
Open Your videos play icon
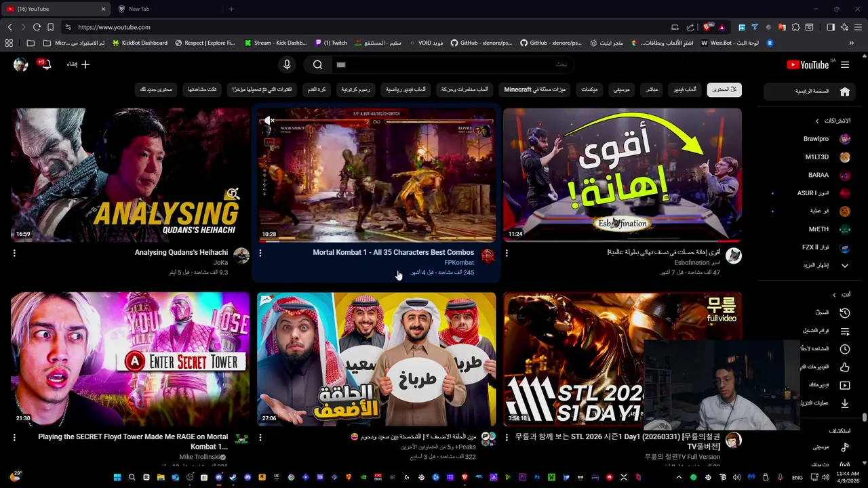[845, 385]
